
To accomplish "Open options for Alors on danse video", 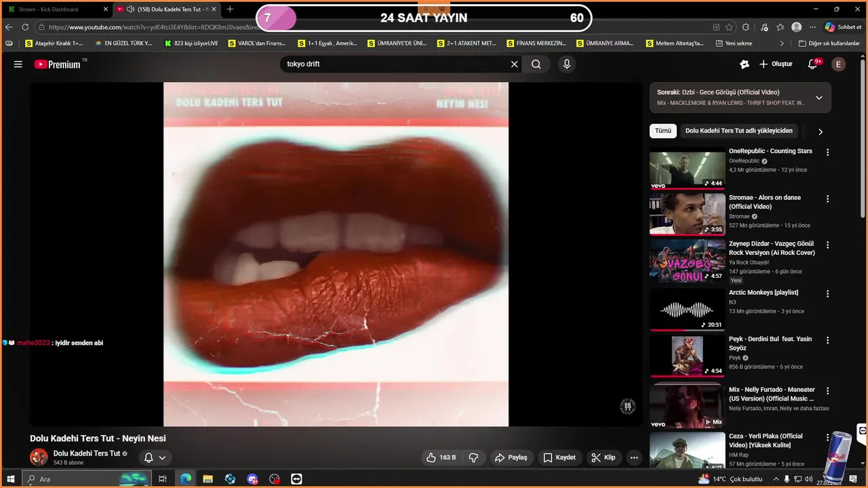I will [827, 199].
